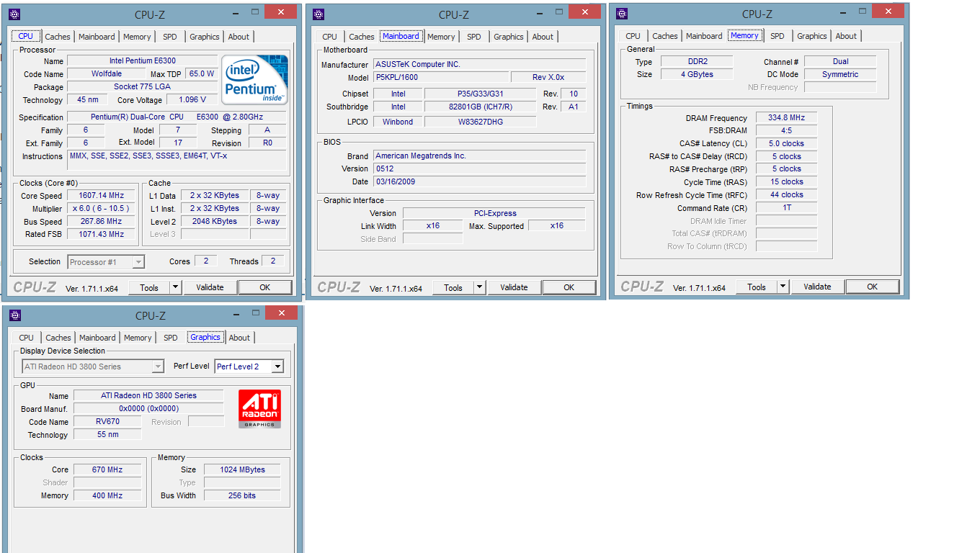This screenshot has width=980, height=553.
Task: Click the Chipset value 'P35/G33/G31'
Action: (480, 94)
